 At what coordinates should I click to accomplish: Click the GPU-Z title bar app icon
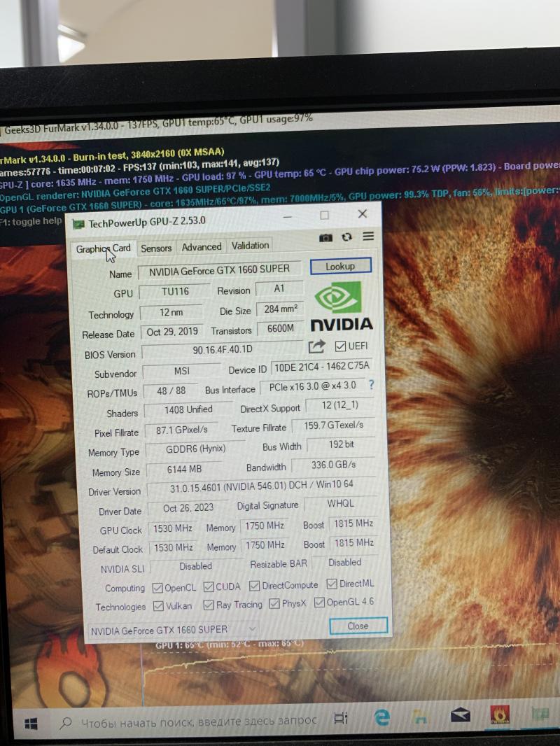click(x=78, y=224)
